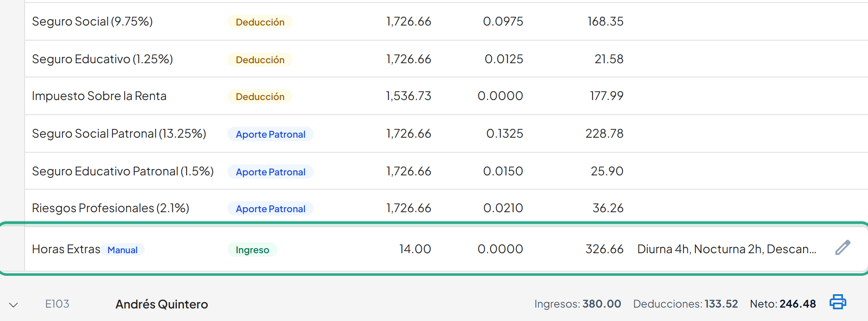
Task: Select Riesgos Profesionales (2.1%) label
Action: 111,208
